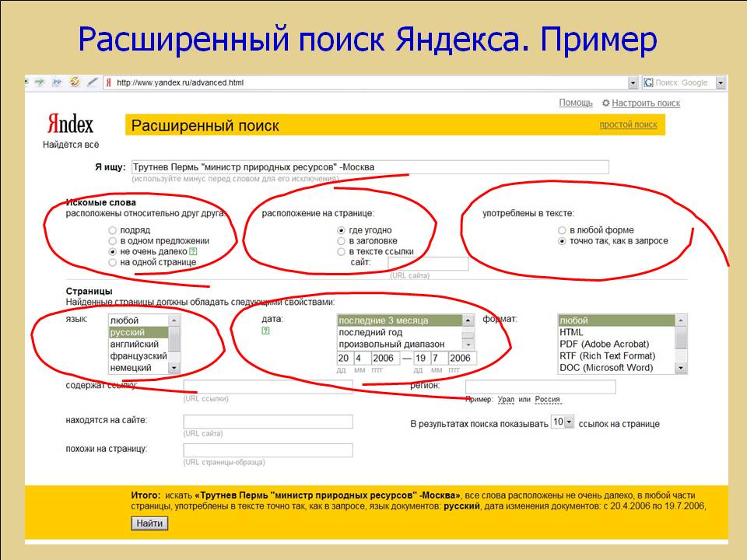The width and height of the screenshot is (747, 560).
Task: Select в любой форме radio button
Action: (562, 230)
